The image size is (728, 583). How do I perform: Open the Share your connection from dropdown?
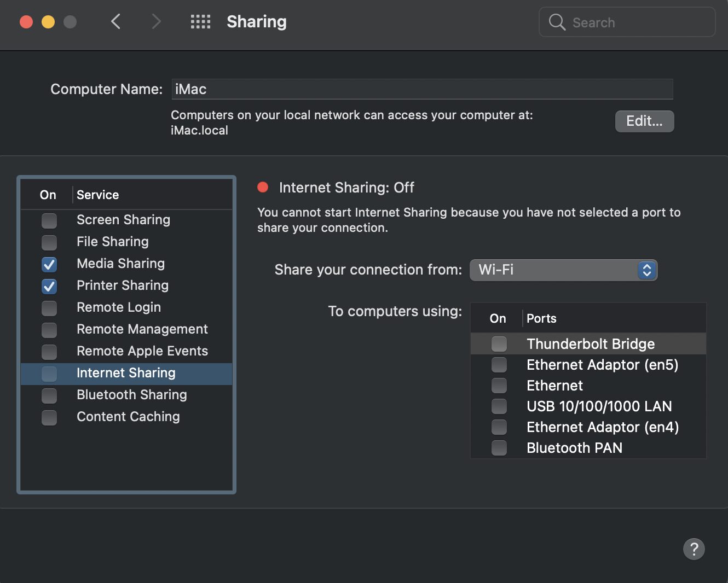tap(563, 270)
